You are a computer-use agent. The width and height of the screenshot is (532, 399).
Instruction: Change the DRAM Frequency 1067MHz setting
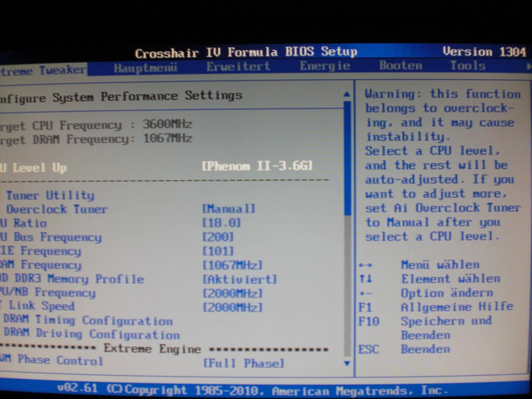point(232,265)
